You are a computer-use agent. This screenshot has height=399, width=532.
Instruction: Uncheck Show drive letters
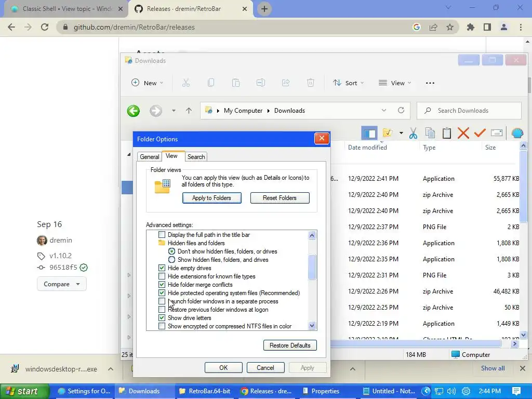pos(162,318)
